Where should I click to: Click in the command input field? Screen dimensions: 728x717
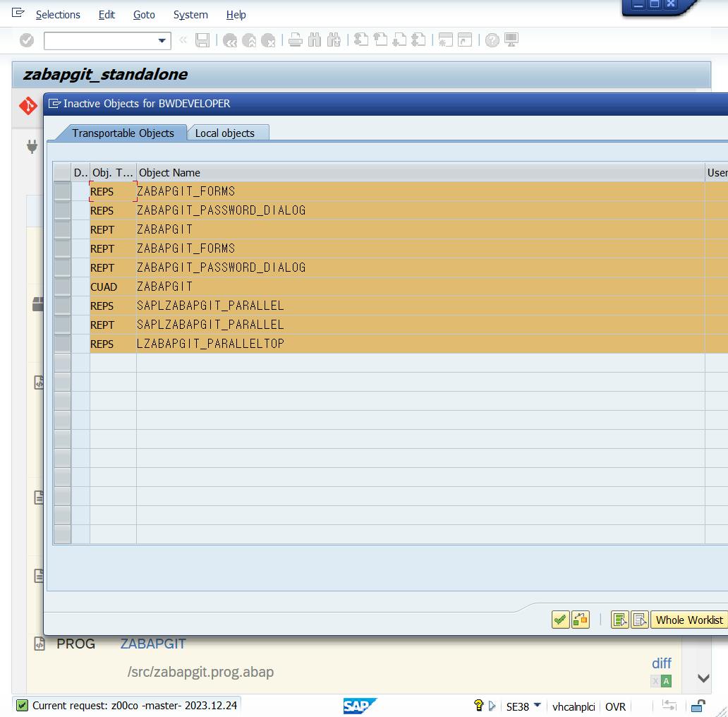pyautogui.click(x=101, y=40)
